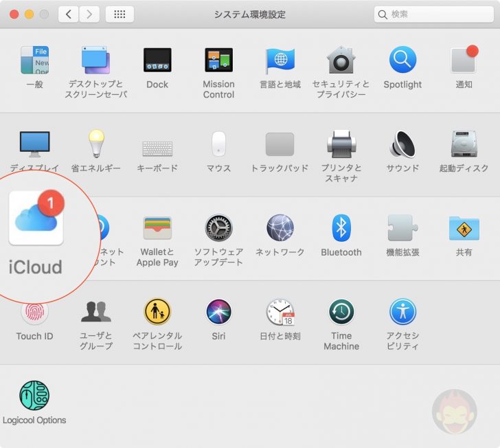500x448 pixels.
Task: Close the システム環境設定 window
Action: (14, 14)
